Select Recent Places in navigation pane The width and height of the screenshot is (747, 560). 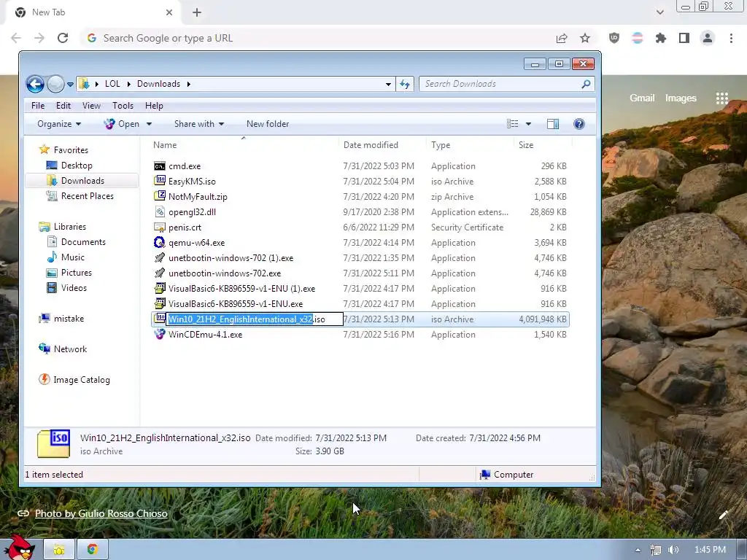(x=88, y=195)
